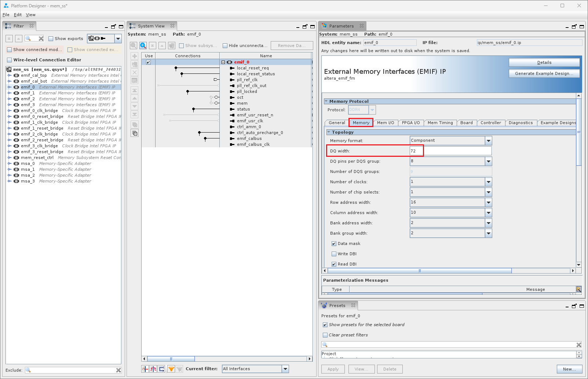
Task: Click the DQ width input field
Action: (450, 151)
